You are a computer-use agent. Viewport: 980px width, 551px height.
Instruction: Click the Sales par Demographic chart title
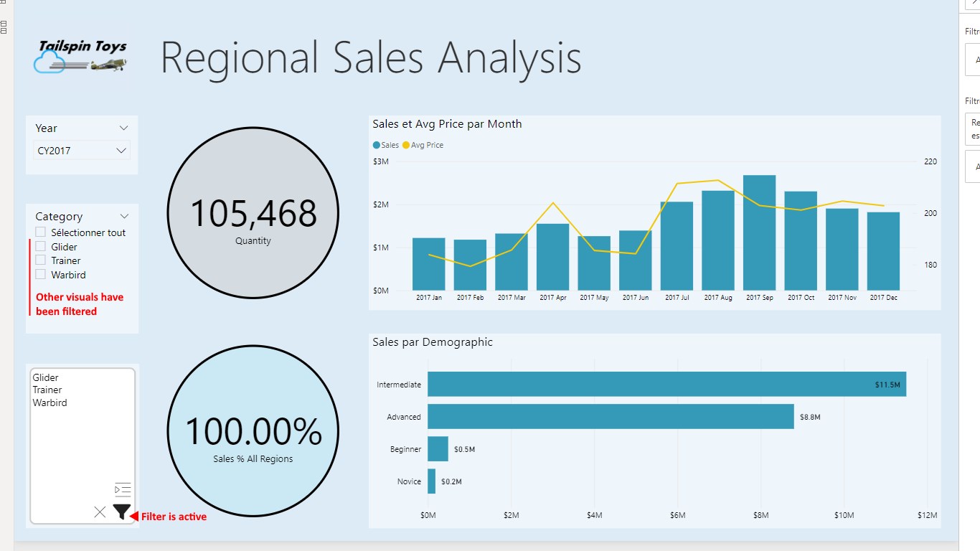433,342
